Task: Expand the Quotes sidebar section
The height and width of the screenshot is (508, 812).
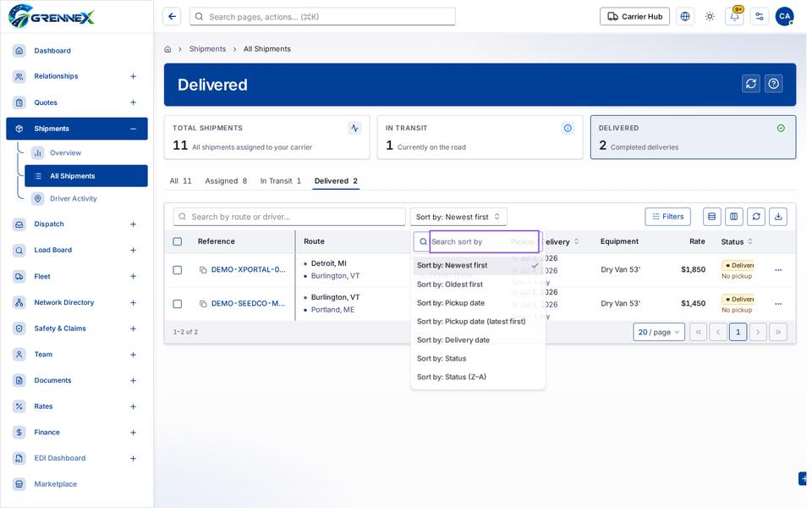Action: 133,102
